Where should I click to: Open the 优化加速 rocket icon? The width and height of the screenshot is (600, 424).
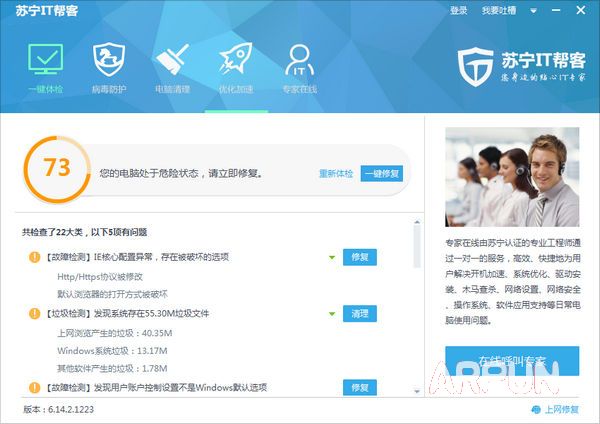(x=236, y=58)
